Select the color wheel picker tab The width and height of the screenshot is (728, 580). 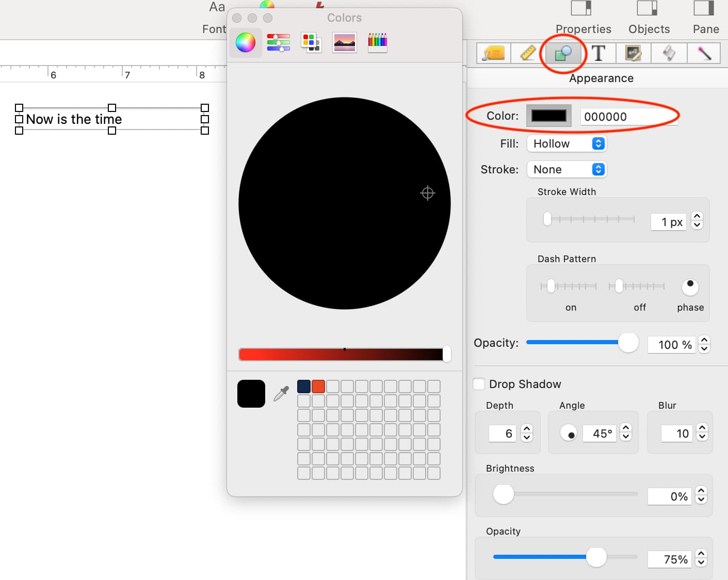pos(246,42)
